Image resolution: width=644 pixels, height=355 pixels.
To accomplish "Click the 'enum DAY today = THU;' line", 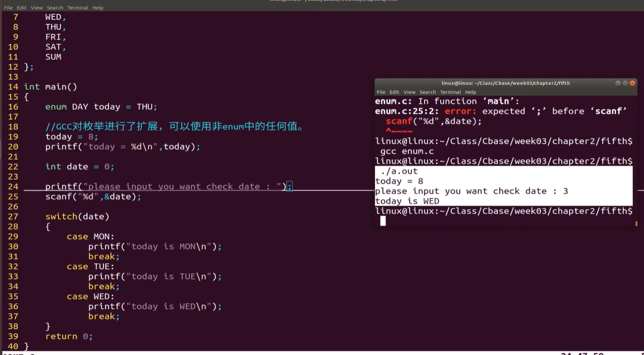I will (x=101, y=107).
